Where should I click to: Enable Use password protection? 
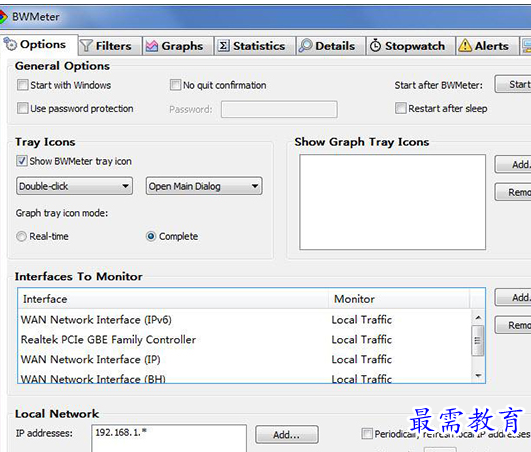(x=22, y=108)
